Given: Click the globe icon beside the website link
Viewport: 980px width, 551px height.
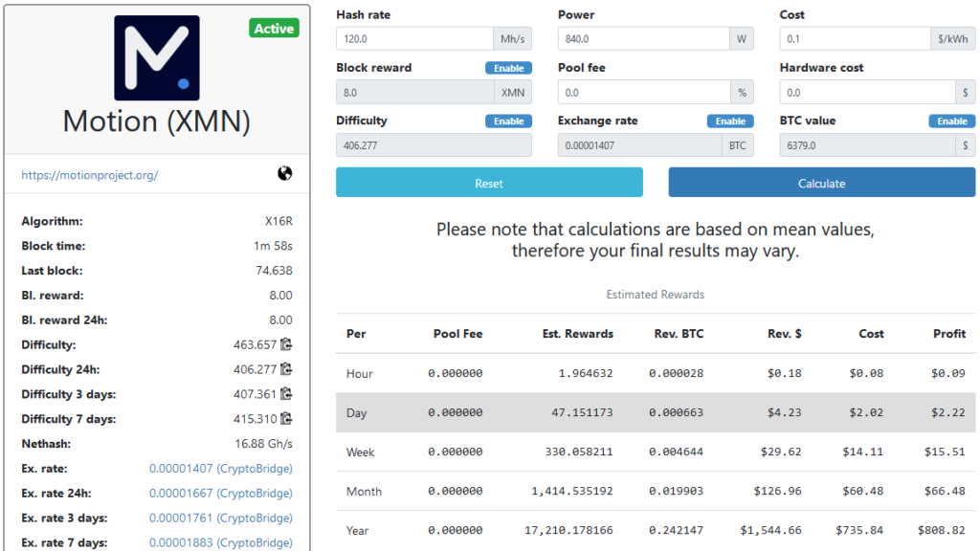Looking at the screenshot, I should [287, 172].
